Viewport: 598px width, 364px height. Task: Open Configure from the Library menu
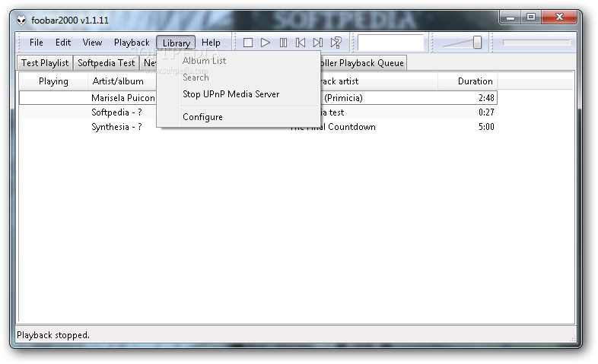(202, 117)
